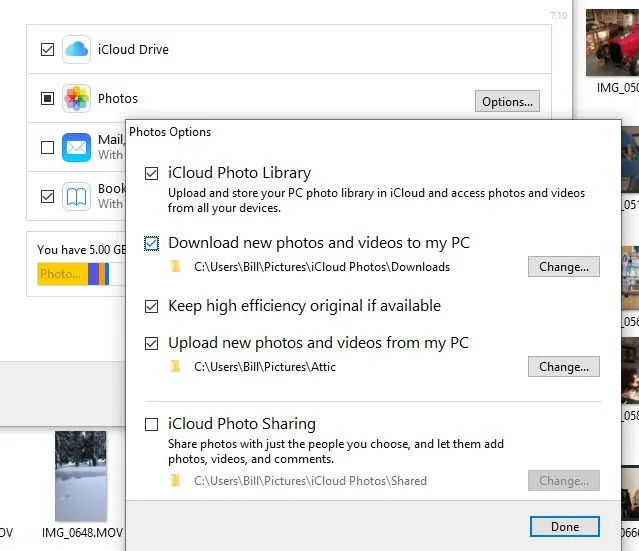Toggle Upload new photos and videos checkbox
Screen dimensions: 639x551
tap(152, 343)
